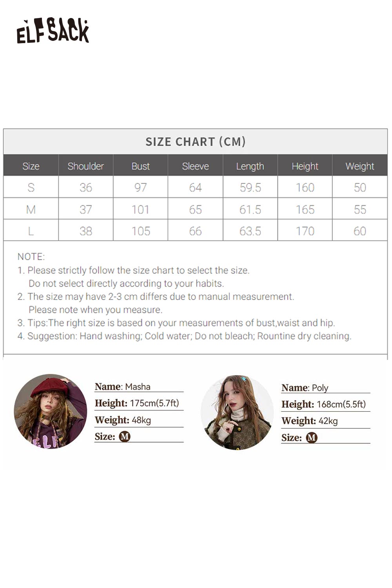Click the hand washing suggestion line
392x588 pixels.
184,336
